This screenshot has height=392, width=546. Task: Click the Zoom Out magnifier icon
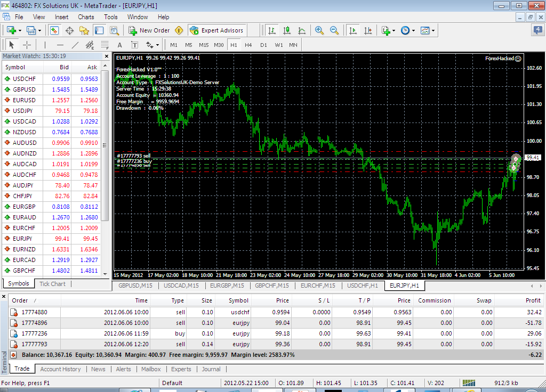pyautogui.click(x=334, y=30)
